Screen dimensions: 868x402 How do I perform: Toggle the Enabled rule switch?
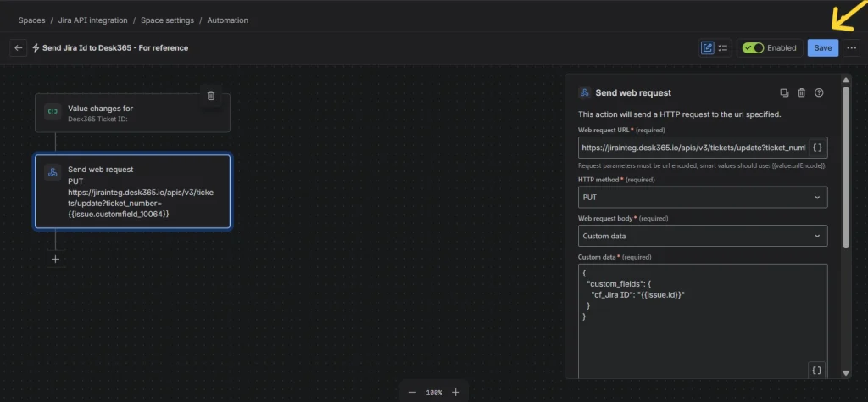coord(753,48)
